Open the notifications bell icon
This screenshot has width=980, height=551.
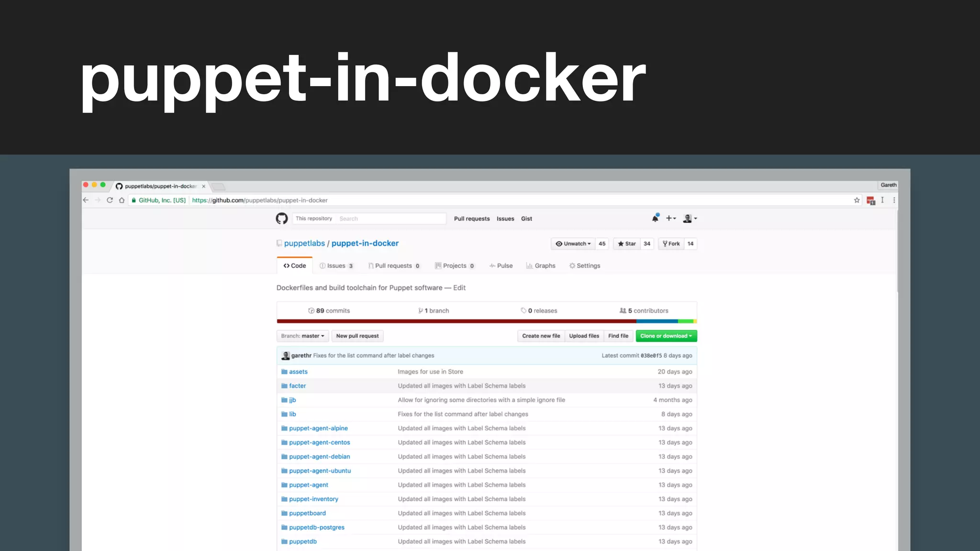(x=655, y=218)
